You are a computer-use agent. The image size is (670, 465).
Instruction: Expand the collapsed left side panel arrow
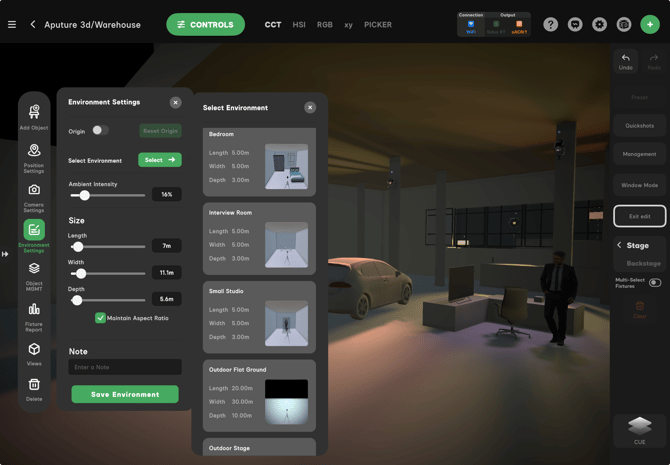5,254
